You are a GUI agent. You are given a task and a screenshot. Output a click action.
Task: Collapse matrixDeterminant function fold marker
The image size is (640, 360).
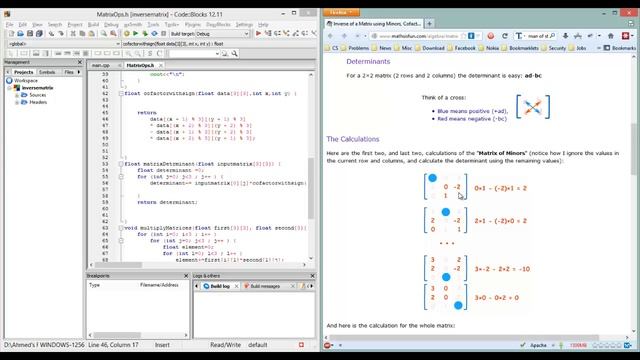(121, 164)
